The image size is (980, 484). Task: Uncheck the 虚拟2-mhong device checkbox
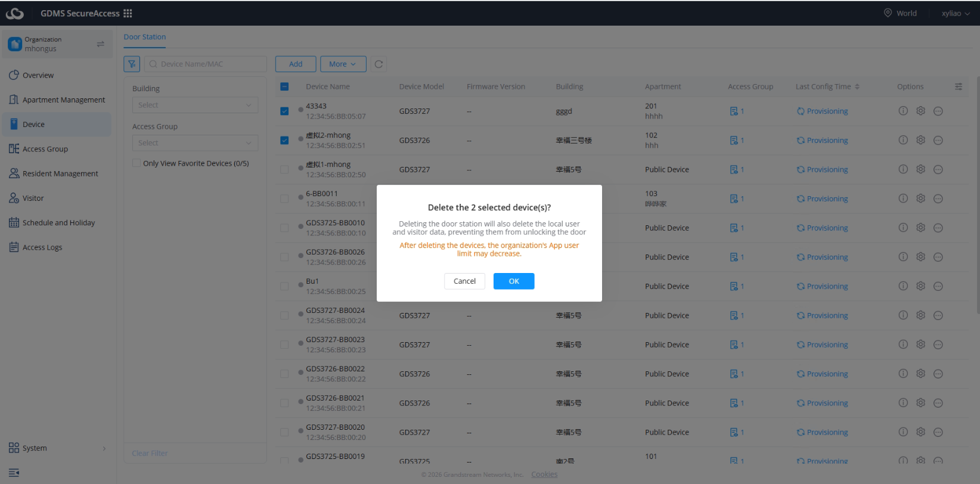[x=284, y=140]
